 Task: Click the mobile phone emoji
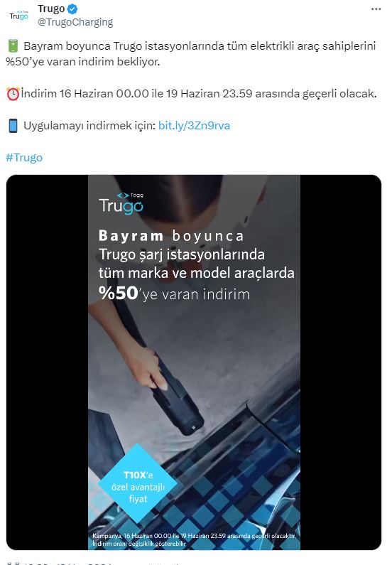point(13,126)
